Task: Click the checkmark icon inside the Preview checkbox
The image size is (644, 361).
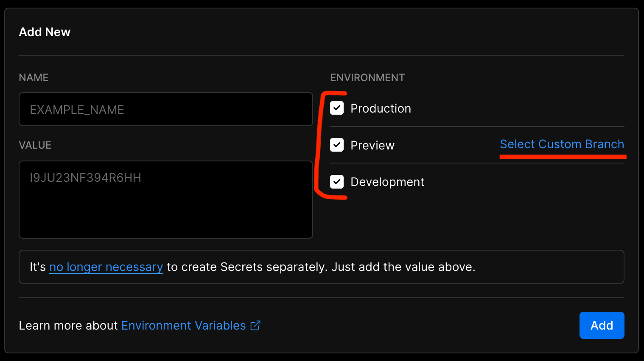Action: pos(336,145)
